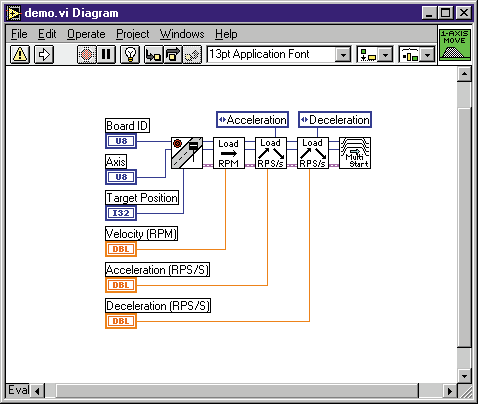The image size is (478, 404).
Task: Select the Multi Start subVI node
Action: click(x=355, y=153)
